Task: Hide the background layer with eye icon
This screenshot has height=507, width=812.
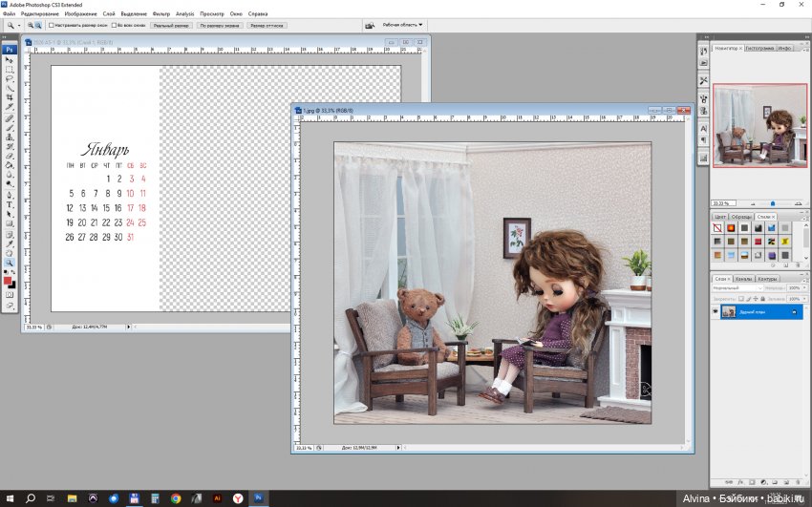Action: pyautogui.click(x=716, y=312)
